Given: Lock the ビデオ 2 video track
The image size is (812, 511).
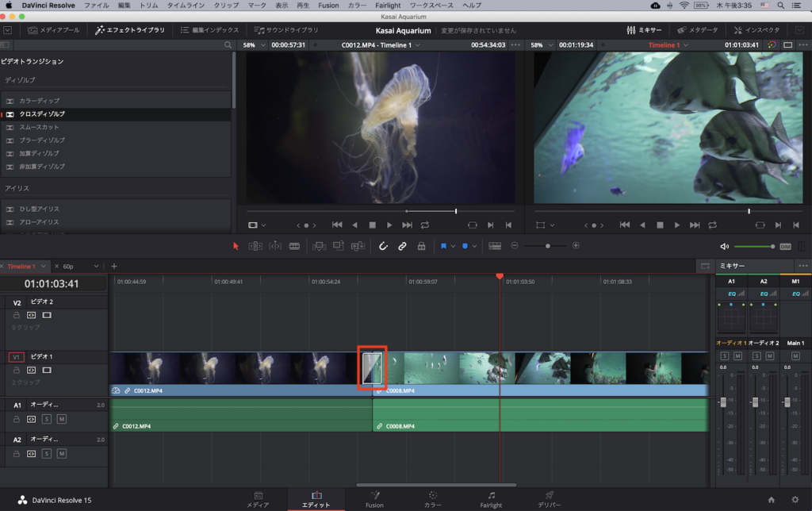Looking at the screenshot, I should point(17,315).
